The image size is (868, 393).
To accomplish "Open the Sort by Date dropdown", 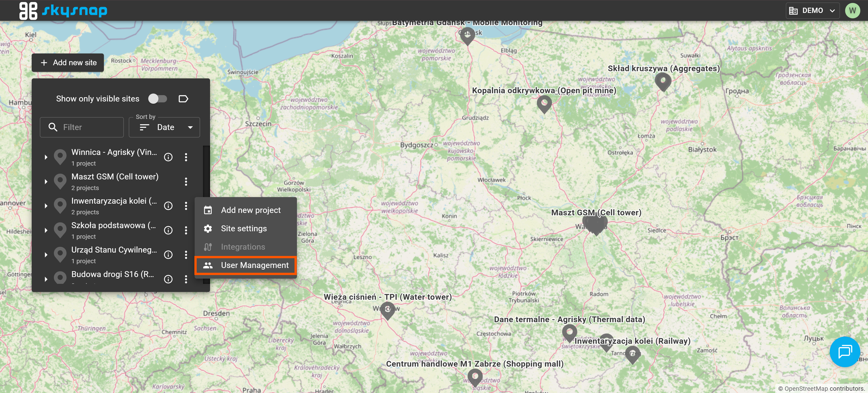I will click(x=165, y=127).
